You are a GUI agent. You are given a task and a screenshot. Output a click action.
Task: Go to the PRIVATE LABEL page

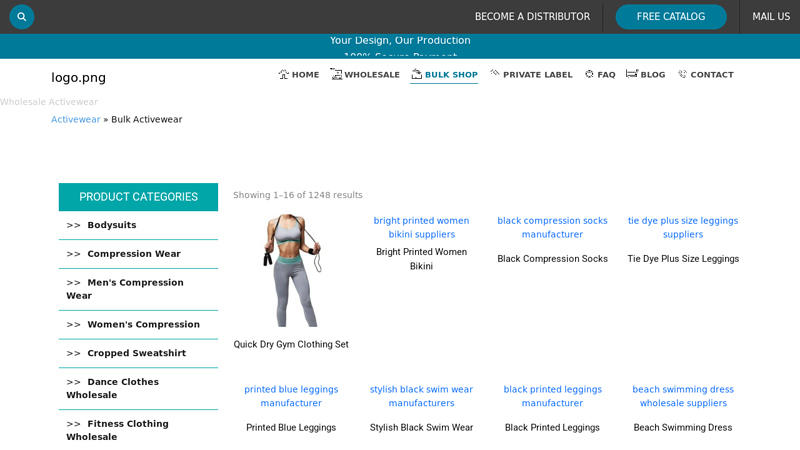[538, 74]
